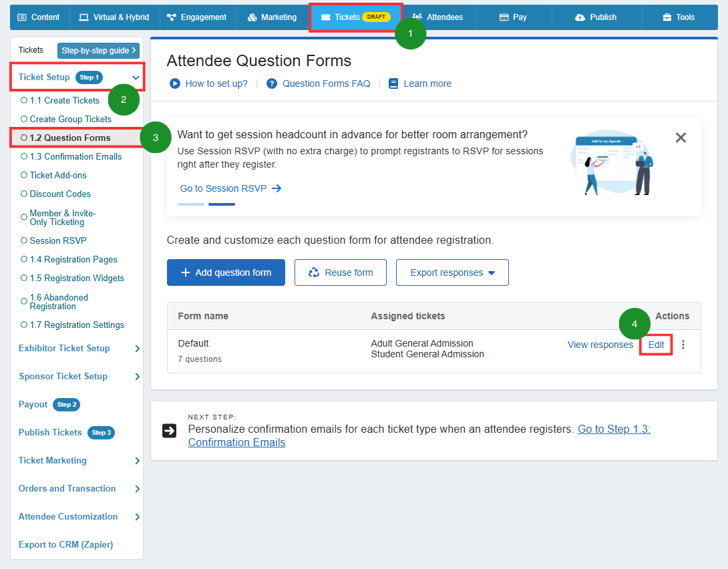Switch to the Attendees tab
Viewport: 728px width, 569px height.
click(437, 17)
